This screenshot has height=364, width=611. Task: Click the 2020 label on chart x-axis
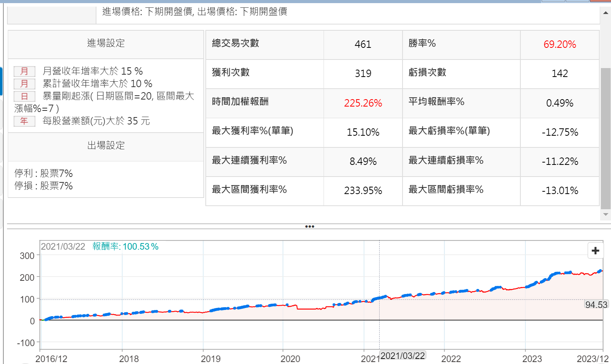coord(290,359)
